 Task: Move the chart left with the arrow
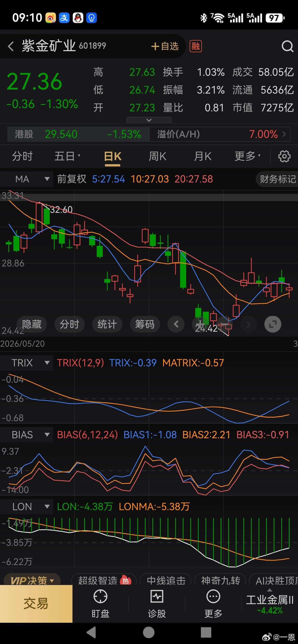176,324
